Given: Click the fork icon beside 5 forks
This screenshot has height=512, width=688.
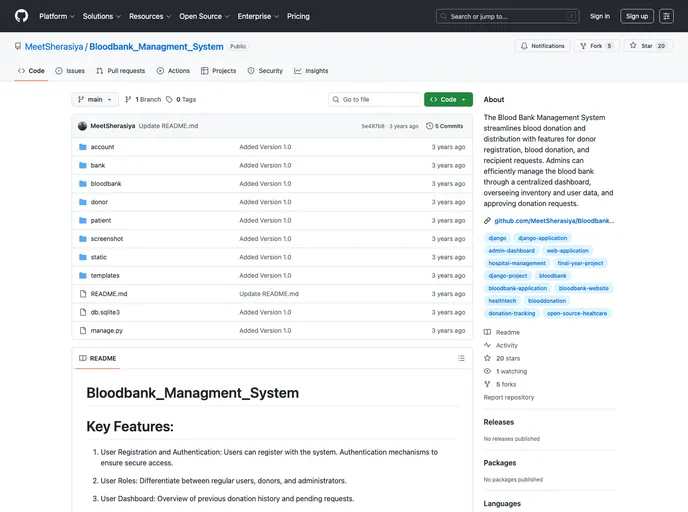Looking at the screenshot, I should [487, 384].
